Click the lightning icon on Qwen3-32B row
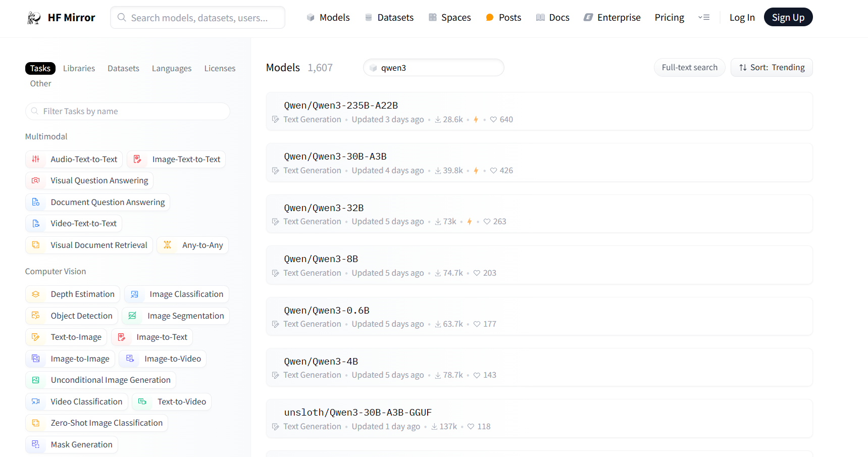Screen dimensions: 868x457 click(x=469, y=222)
